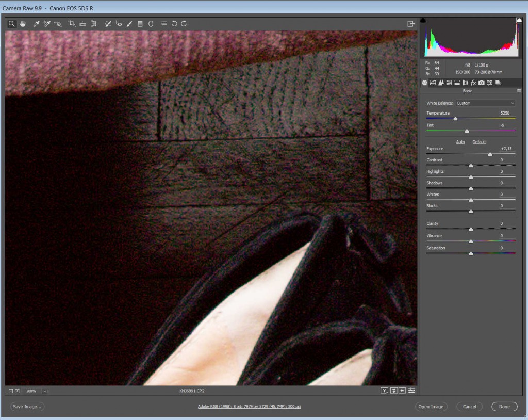
Task: Toggle shadow clipping warning in histogram
Action: pos(423,20)
